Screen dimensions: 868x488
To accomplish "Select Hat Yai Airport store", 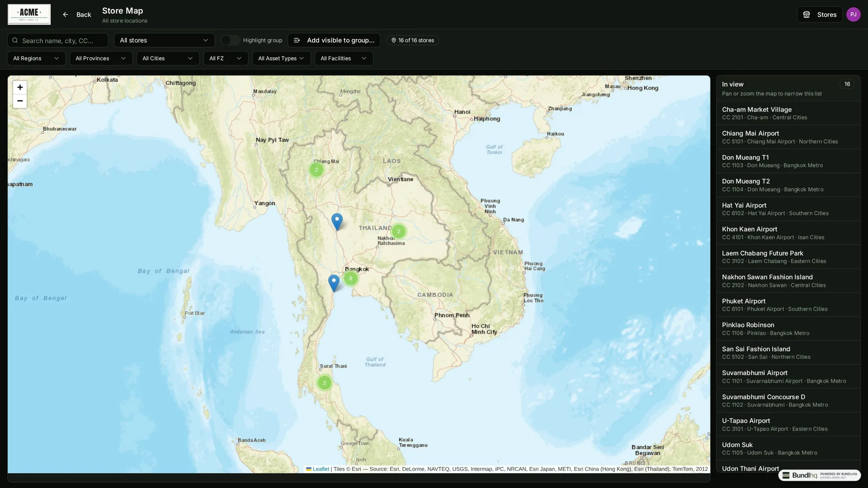I will (x=788, y=209).
